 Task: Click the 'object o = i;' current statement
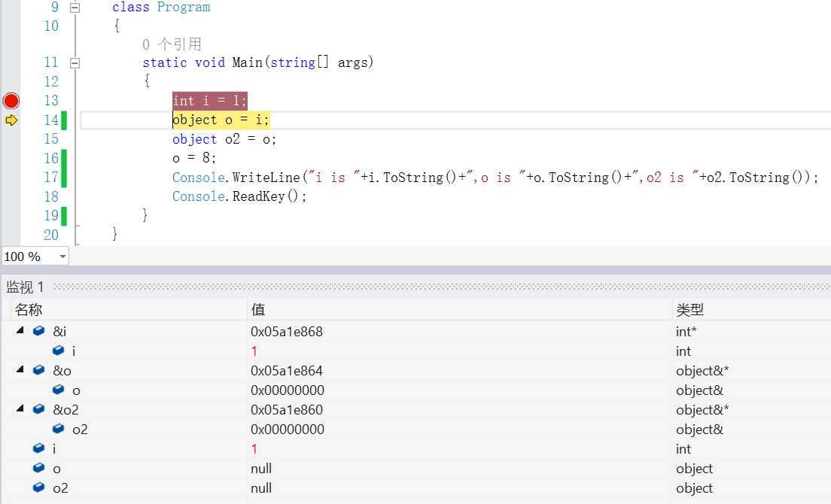tap(221, 120)
